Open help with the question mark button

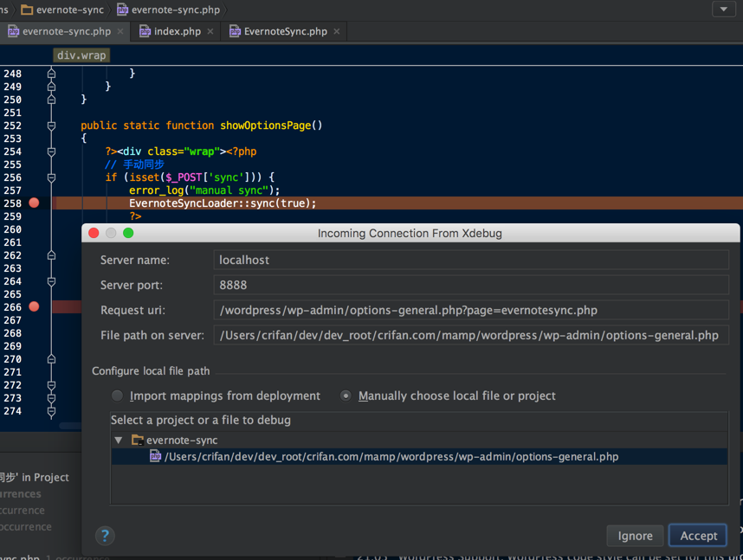(104, 536)
